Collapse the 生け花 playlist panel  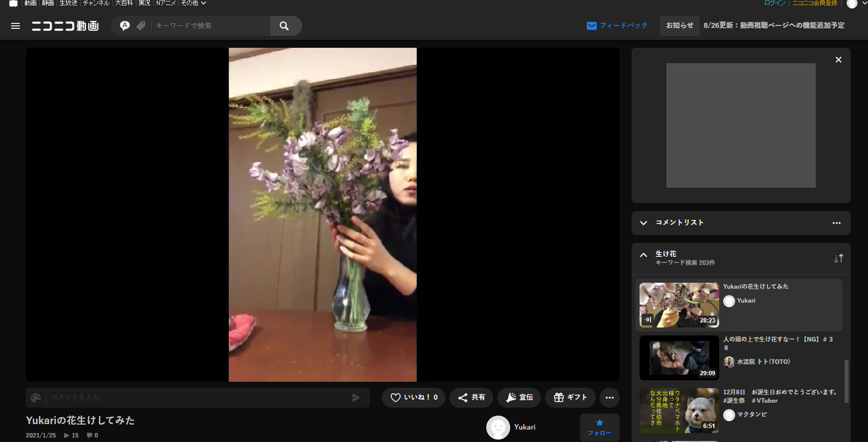click(644, 255)
